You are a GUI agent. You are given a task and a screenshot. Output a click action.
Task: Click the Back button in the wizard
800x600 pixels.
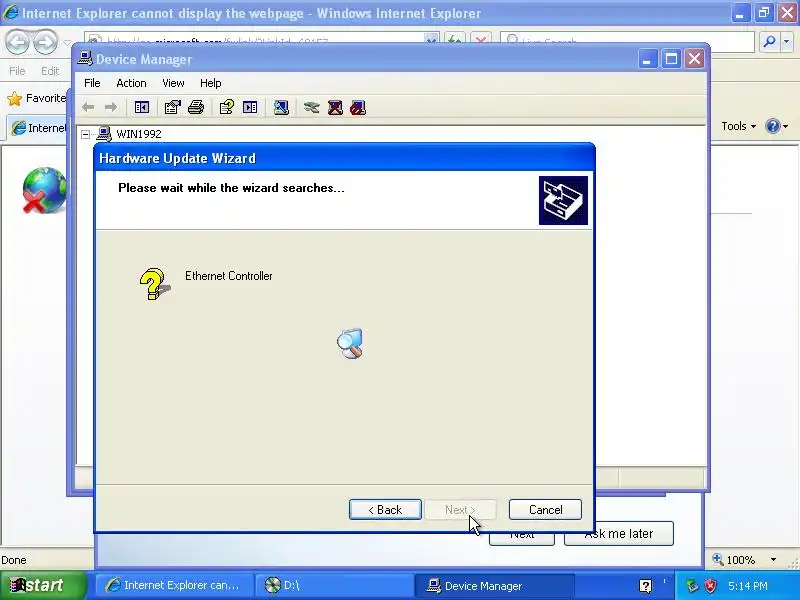click(385, 510)
